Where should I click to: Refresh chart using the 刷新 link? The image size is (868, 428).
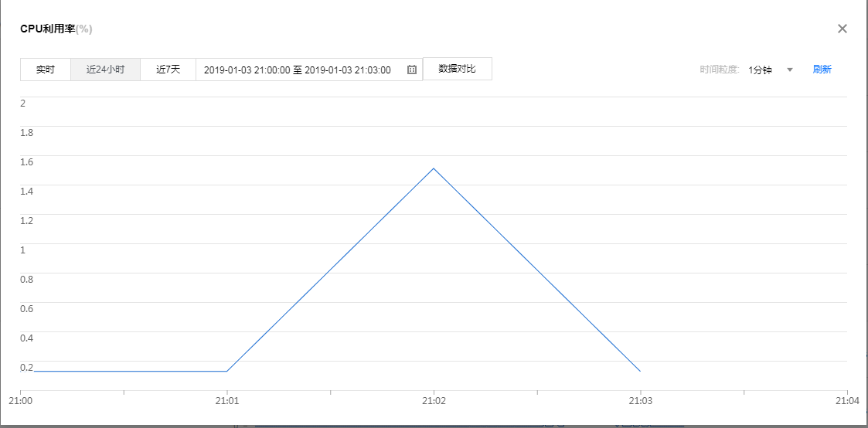coord(822,70)
